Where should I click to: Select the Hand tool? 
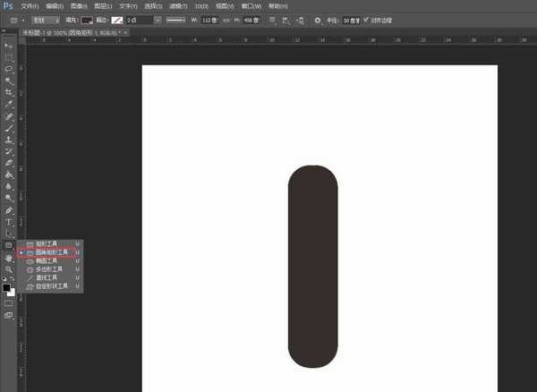coord(9,257)
